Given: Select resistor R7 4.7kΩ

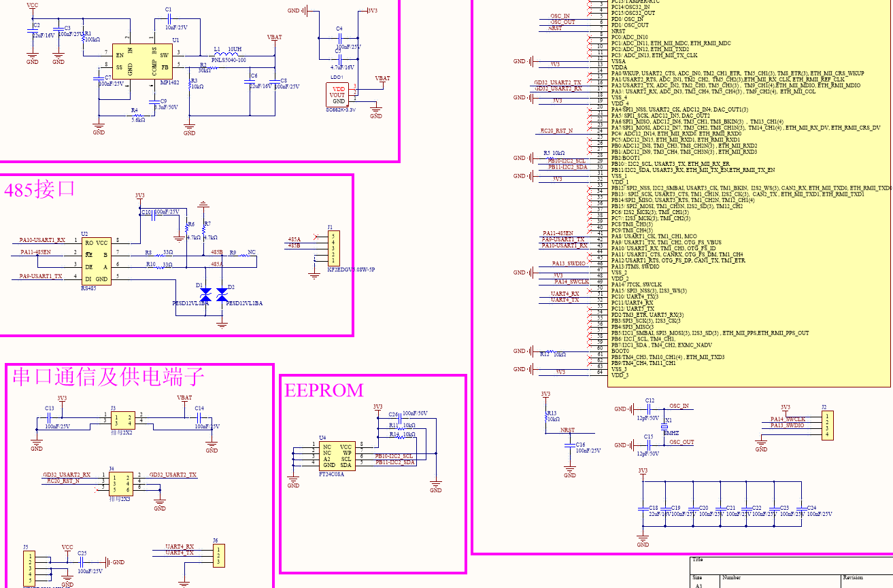Looking at the screenshot, I should click(203, 229).
